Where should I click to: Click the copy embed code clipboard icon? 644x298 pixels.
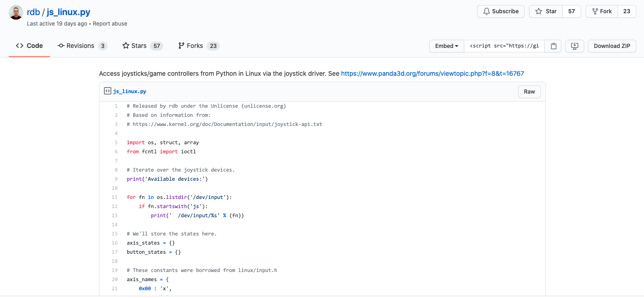pyautogui.click(x=553, y=46)
